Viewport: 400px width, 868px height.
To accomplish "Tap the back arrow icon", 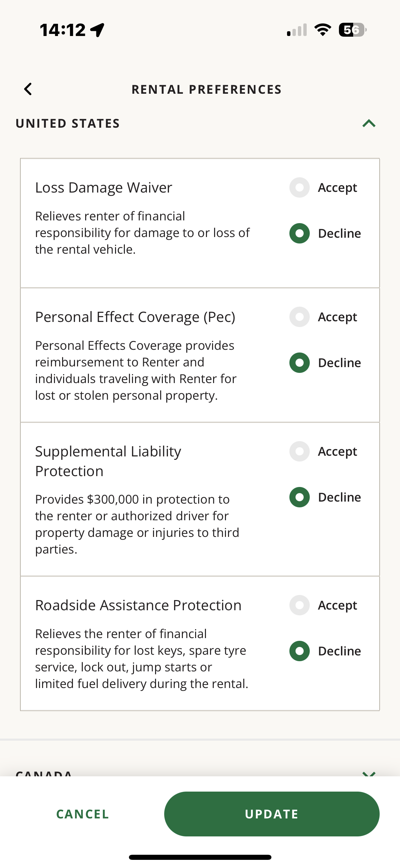I will click(x=28, y=89).
